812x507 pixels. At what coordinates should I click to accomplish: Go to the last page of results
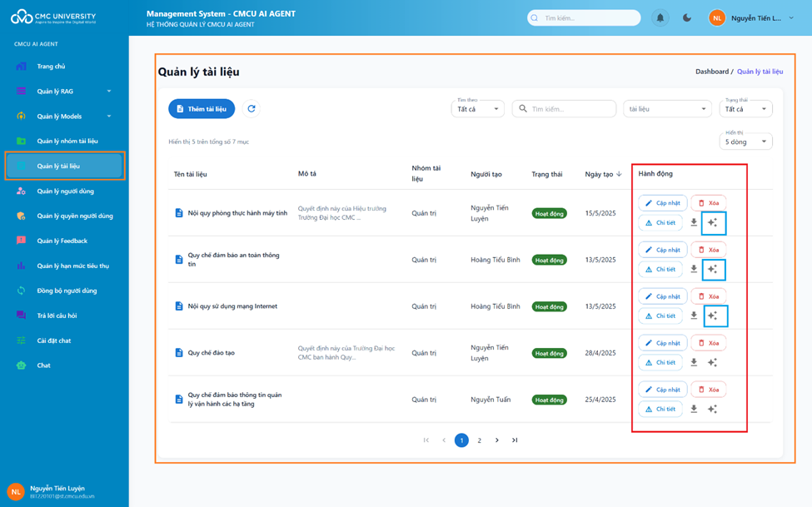[515, 440]
